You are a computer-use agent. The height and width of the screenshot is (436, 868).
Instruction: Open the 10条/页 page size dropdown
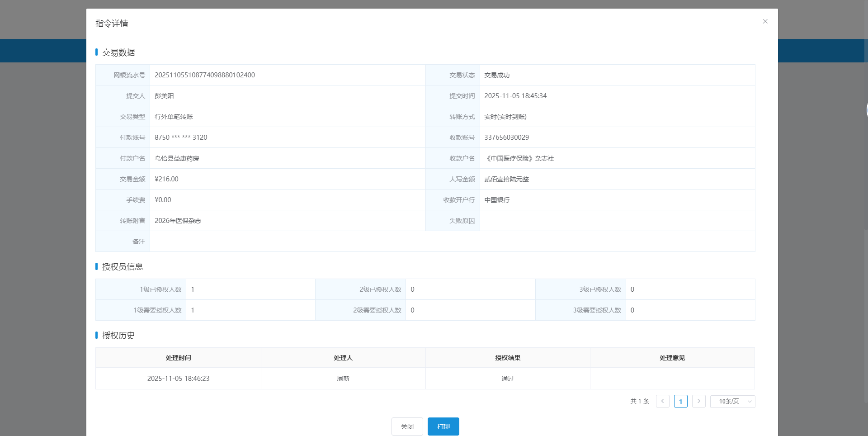[732, 401]
